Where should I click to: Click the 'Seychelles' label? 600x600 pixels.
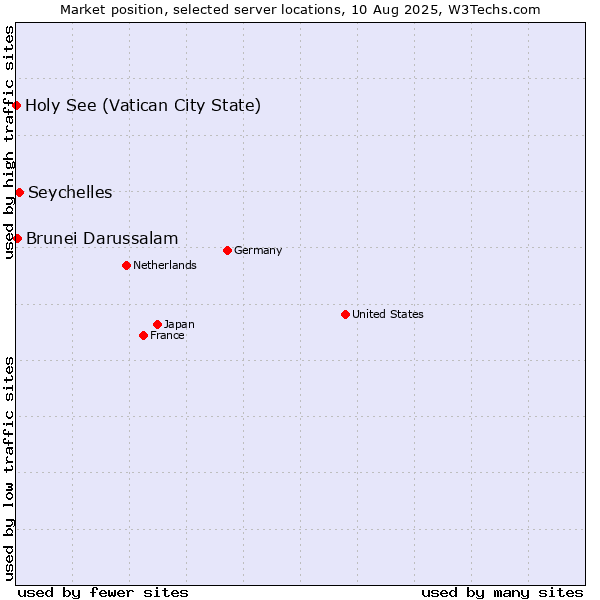(x=70, y=192)
